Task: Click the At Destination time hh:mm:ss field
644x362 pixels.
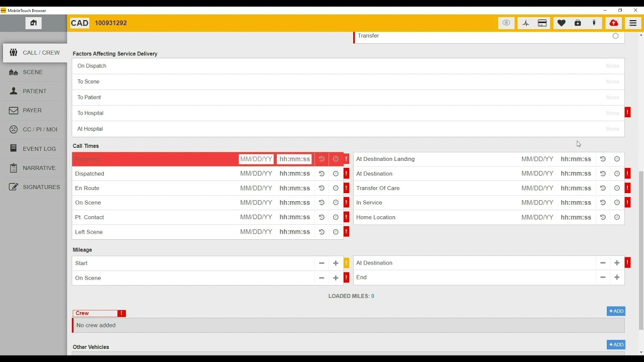Action: click(576, 173)
